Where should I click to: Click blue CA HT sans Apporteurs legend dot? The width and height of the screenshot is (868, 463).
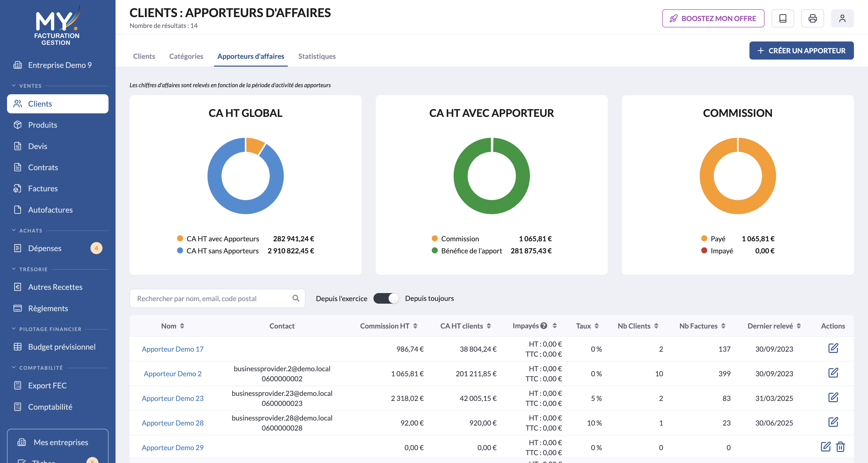180,250
